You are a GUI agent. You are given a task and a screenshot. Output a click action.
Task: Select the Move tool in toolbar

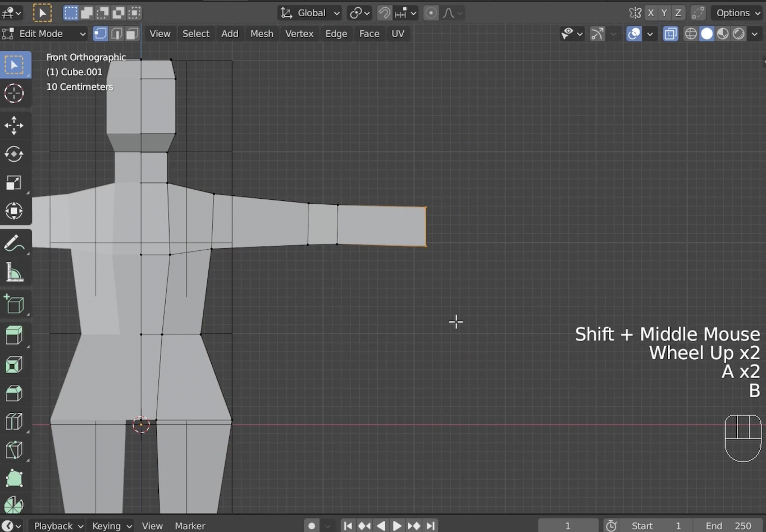coord(13,125)
